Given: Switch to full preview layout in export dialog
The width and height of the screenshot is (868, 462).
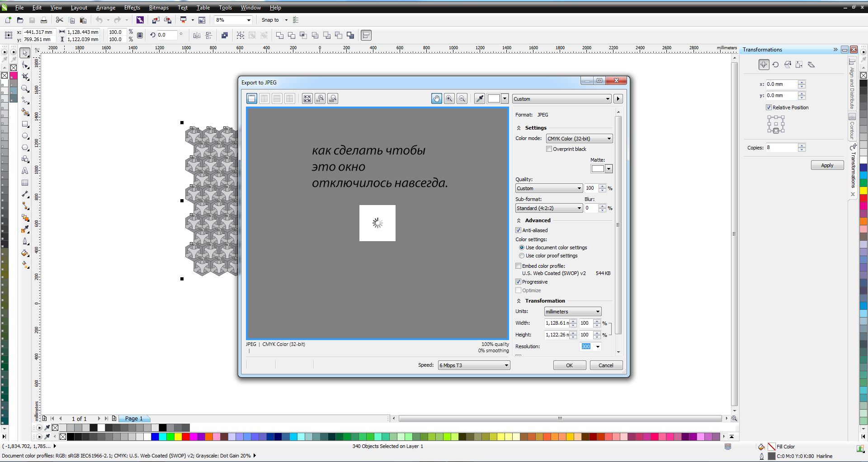Looking at the screenshot, I should (252, 99).
